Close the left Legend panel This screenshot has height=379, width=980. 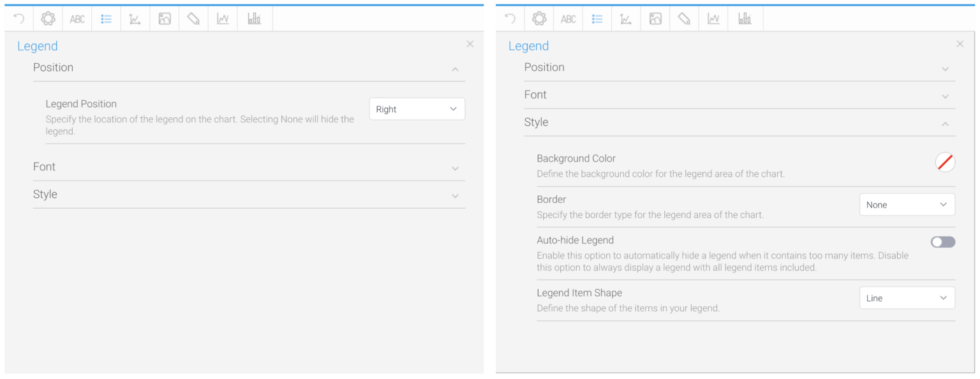tap(470, 44)
